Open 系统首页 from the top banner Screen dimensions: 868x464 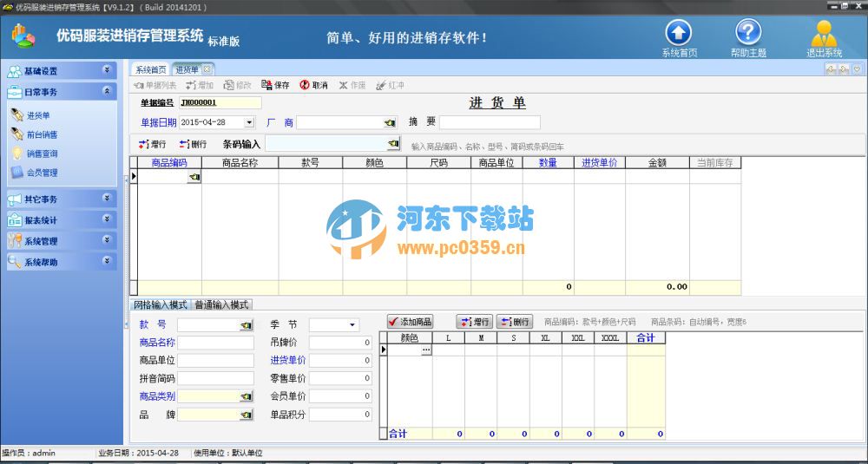click(679, 38)
